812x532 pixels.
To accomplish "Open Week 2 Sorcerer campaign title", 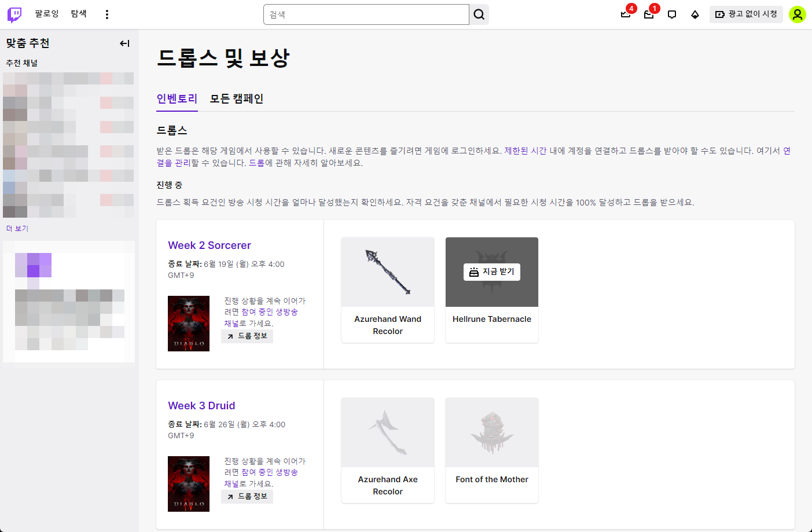I will click(210, 245).
